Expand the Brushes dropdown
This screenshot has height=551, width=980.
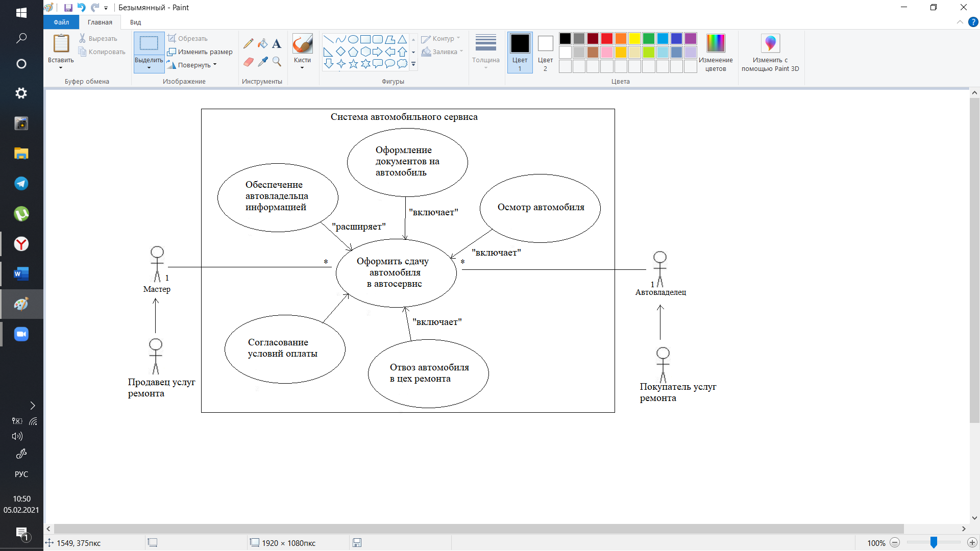click(302, 67)
